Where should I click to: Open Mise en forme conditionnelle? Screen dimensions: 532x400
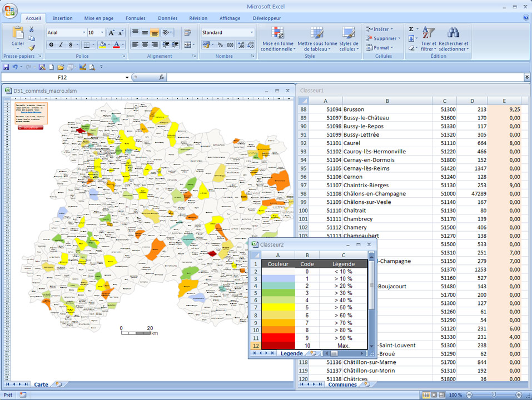[278, 39]
